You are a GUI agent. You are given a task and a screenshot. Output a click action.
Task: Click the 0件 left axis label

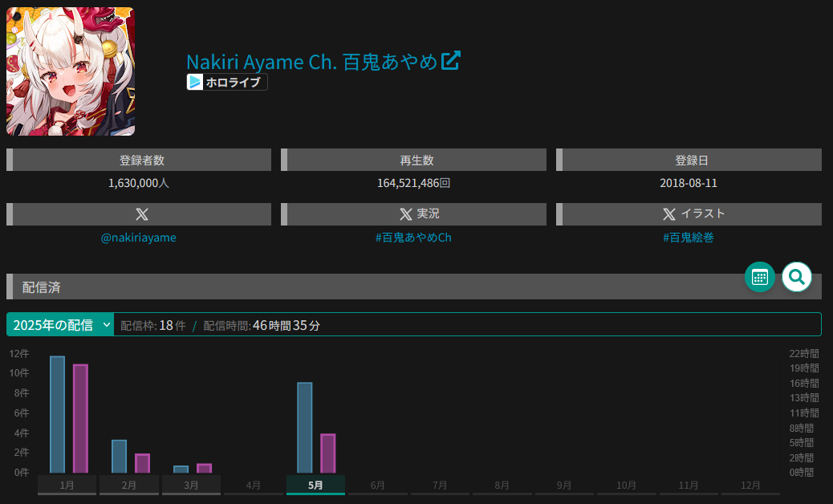22,472
